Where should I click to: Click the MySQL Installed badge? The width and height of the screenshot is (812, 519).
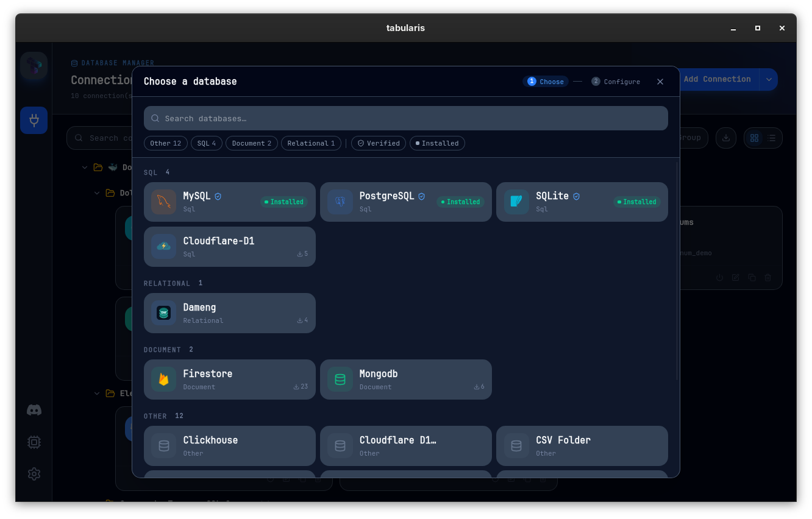point(284,202)
